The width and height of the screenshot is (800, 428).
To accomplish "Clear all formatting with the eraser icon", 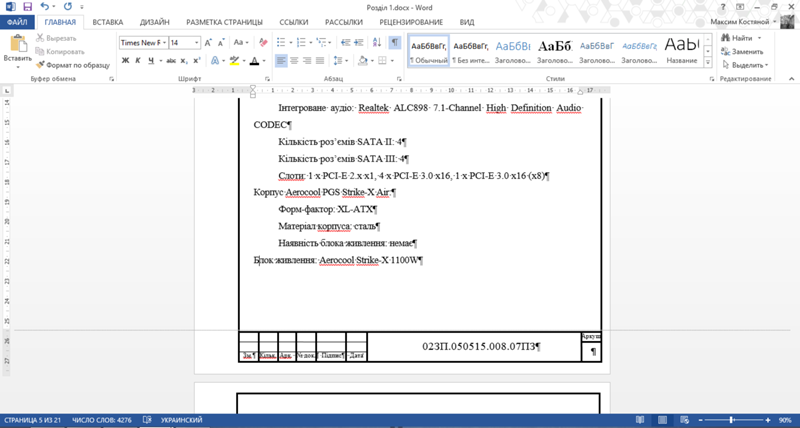I will point(263,43).
